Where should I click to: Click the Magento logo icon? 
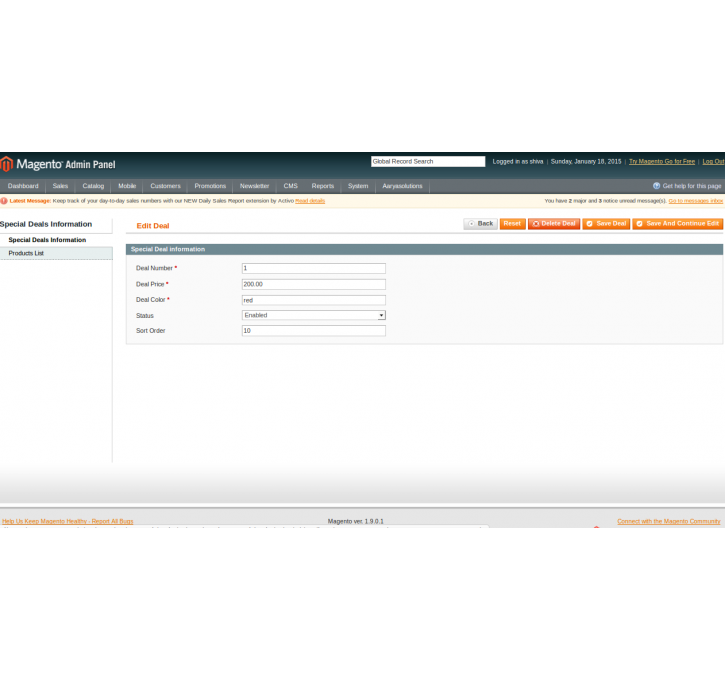tap(6, 164)
